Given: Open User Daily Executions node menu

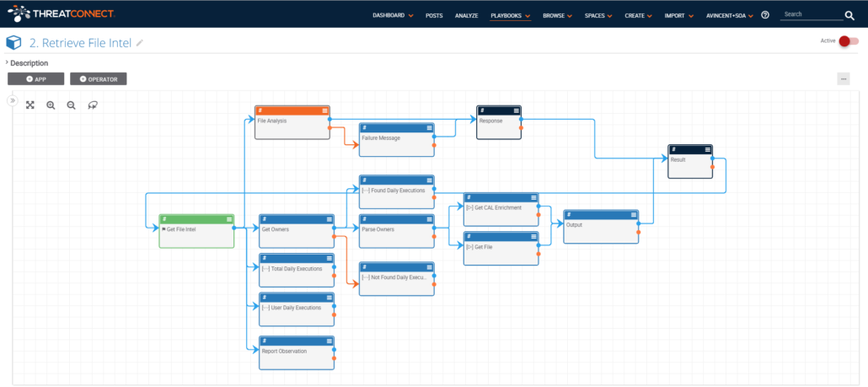Looking at the screenshot, I should click(330, 298).
